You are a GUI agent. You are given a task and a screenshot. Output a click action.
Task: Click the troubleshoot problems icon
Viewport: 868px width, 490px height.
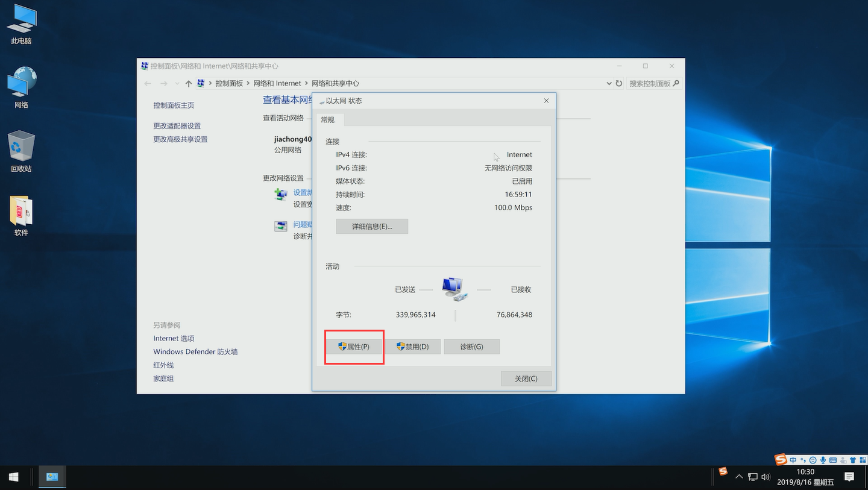[x=281, y=227]
